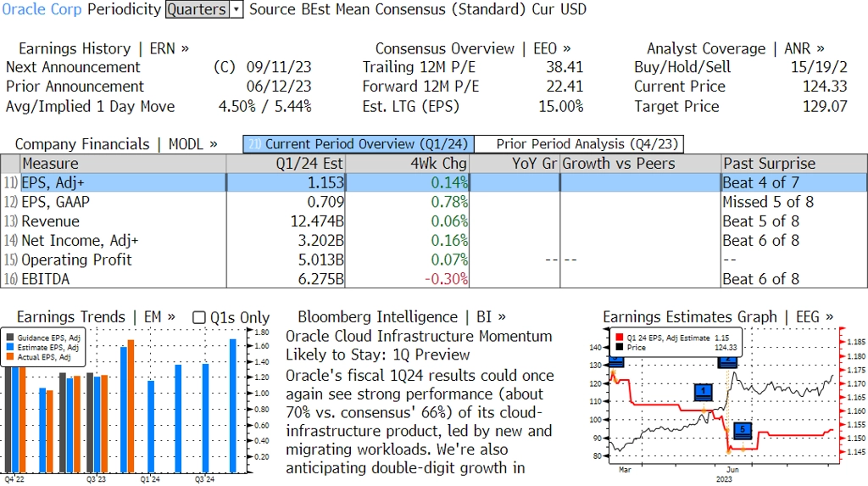Image resolution: width=868 pixels, height=486 pixels.
Task: Click the Measure column header
Action: pos(123,164)
